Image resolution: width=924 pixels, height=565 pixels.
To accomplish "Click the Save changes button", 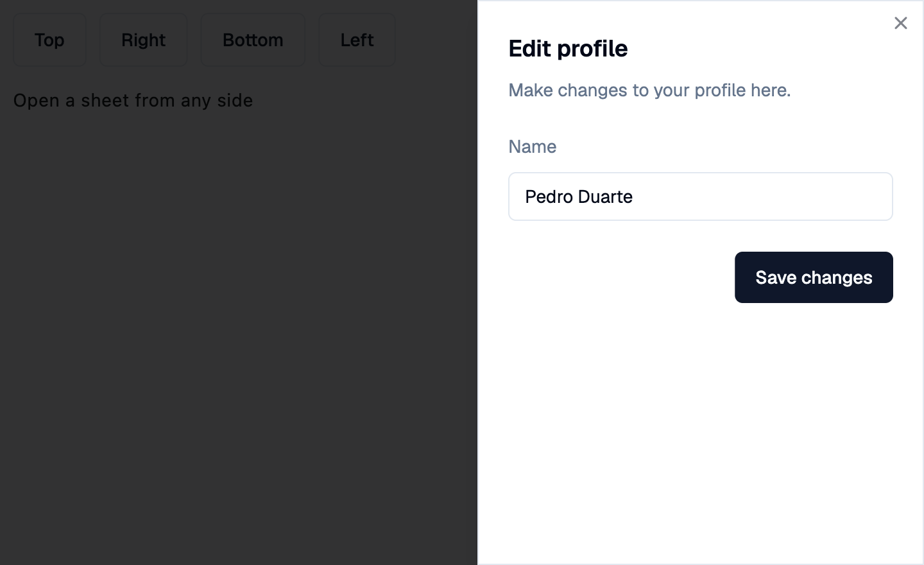I will [x=814, y=277].
